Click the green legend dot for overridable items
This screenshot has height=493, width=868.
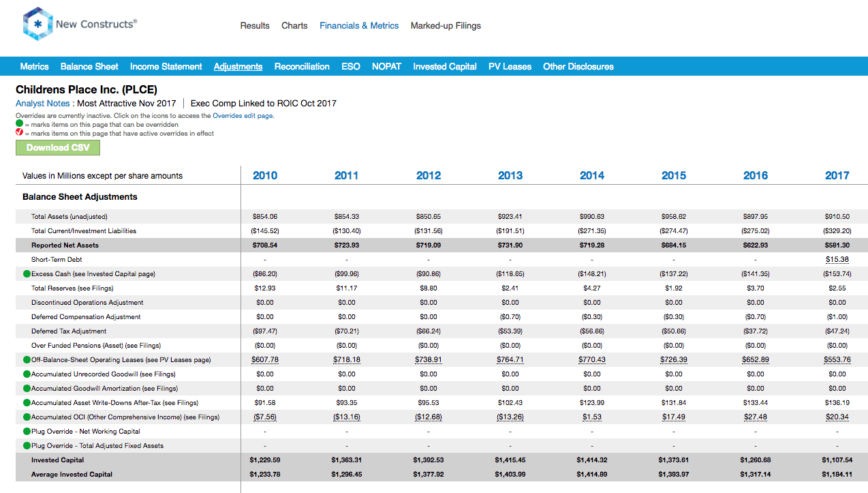(19, 124)
